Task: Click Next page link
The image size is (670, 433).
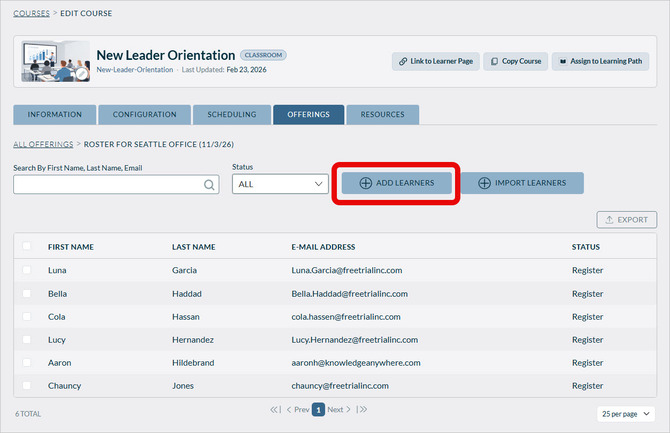Action: (339, 409)
